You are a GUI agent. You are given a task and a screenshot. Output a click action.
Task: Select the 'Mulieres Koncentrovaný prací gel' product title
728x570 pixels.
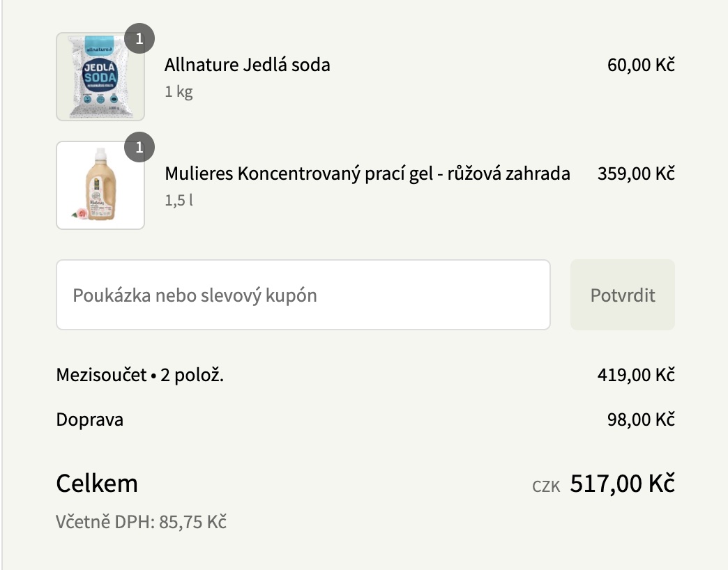coord(377,174)
